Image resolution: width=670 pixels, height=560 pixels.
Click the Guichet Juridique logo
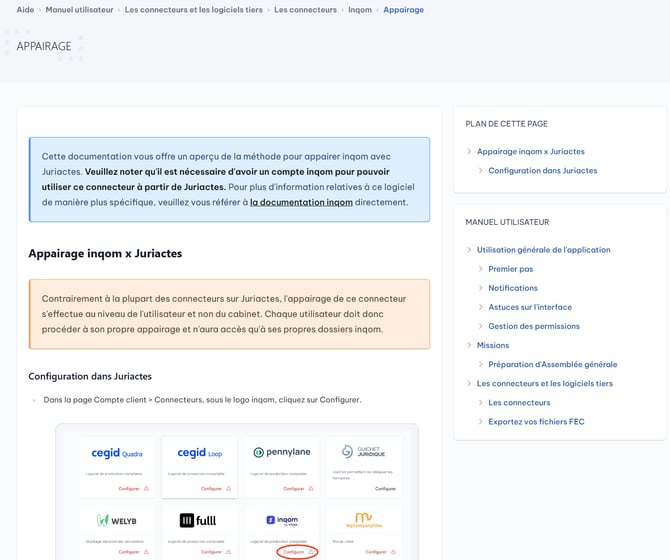click(x=363, y=452)
